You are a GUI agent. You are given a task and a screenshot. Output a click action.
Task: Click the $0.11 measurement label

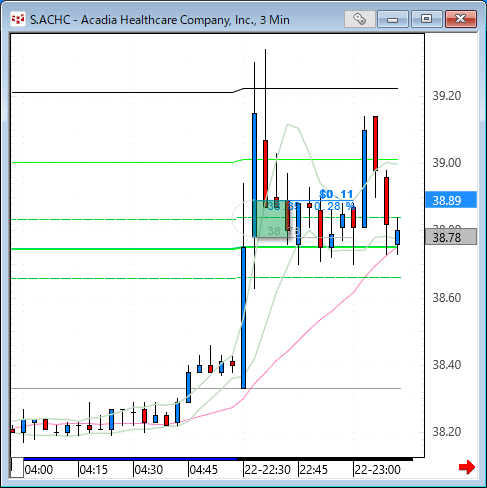(x=336, y=194)
